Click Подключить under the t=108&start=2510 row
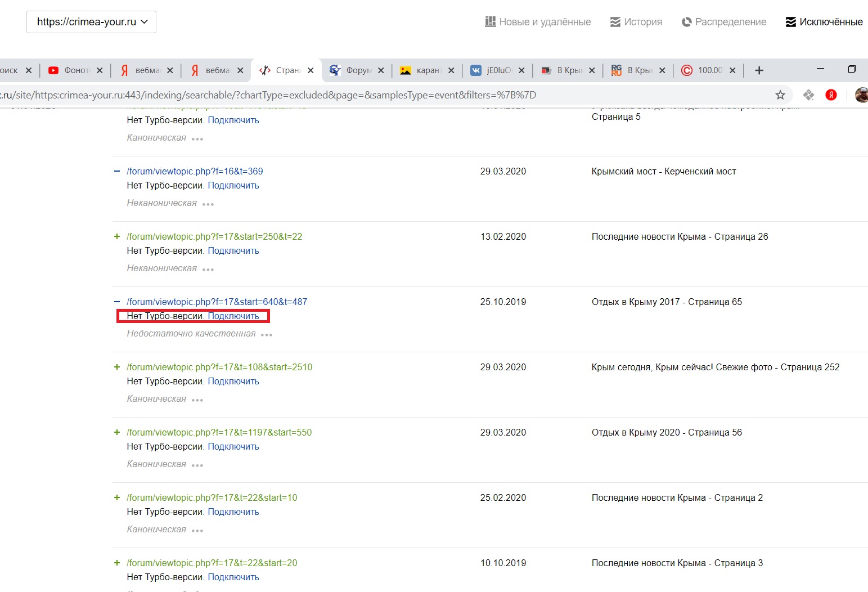The width and height of the screenshot is (868, 592). point(233,381)
